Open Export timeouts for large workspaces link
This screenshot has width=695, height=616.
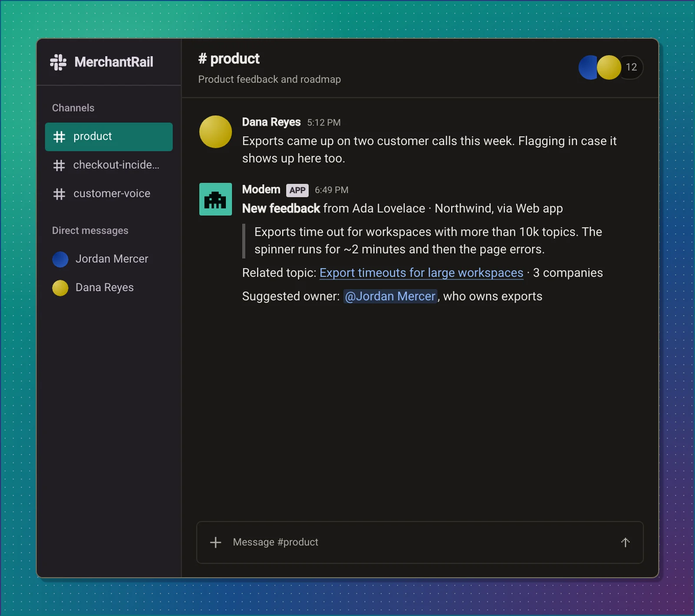click(421, 273)
